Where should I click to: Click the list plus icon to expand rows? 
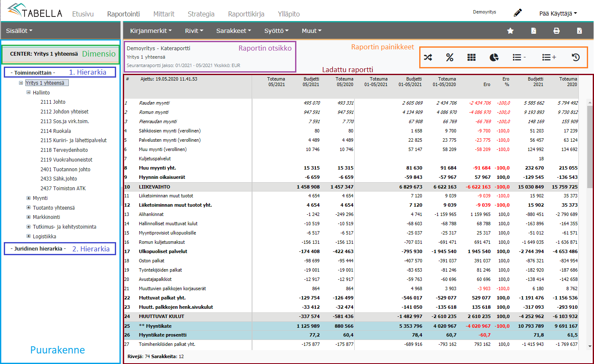tap(549, 57)
